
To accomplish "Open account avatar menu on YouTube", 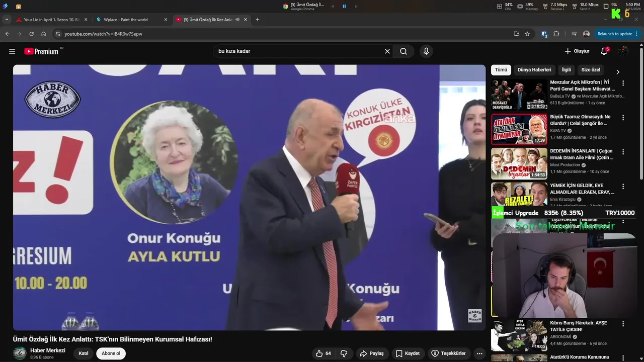I will 623,51.
